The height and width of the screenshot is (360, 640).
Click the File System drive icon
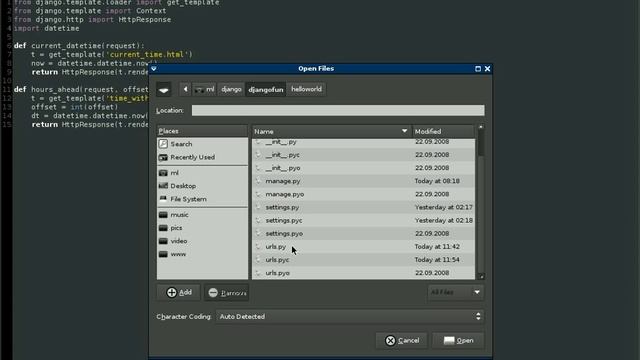[x=163, y=199]
